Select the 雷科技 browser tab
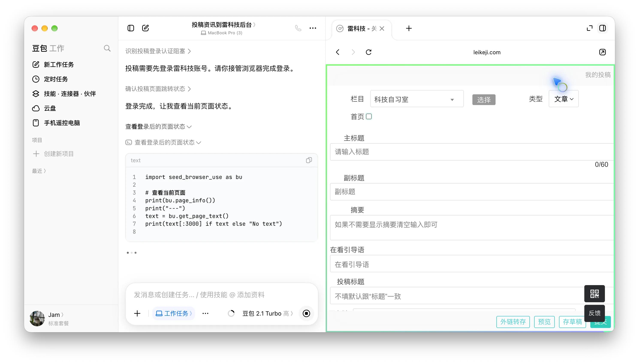 click(x=361, y=29)
